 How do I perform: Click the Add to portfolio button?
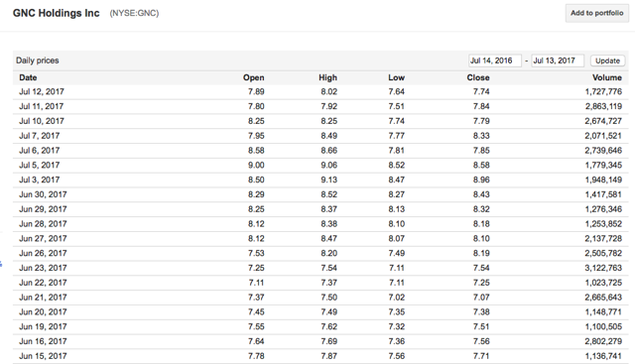[597, 13]
